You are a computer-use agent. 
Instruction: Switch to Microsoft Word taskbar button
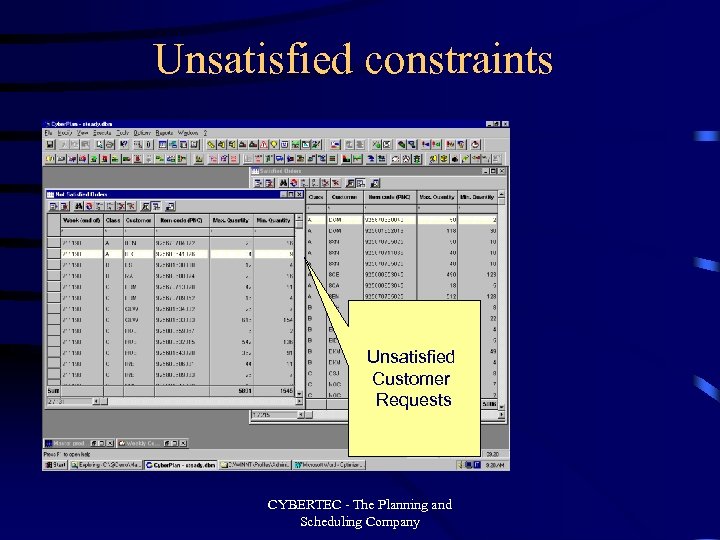[x=329, y=465]
